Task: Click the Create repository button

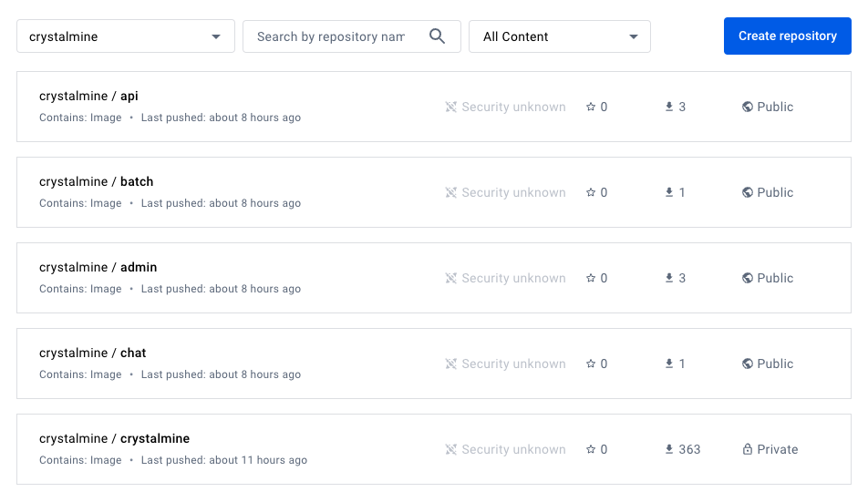Action: (x=787, y=36)
